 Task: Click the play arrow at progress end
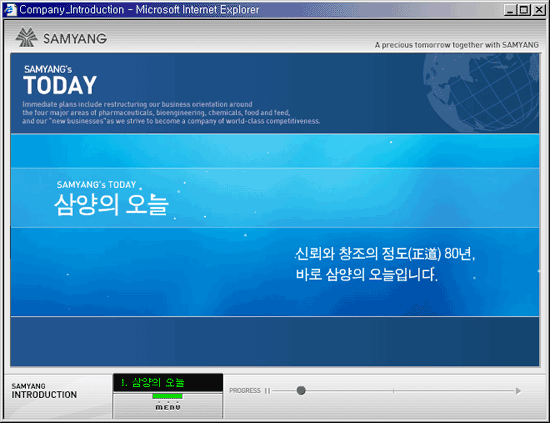pyautogui.click(x=518, y=391)
